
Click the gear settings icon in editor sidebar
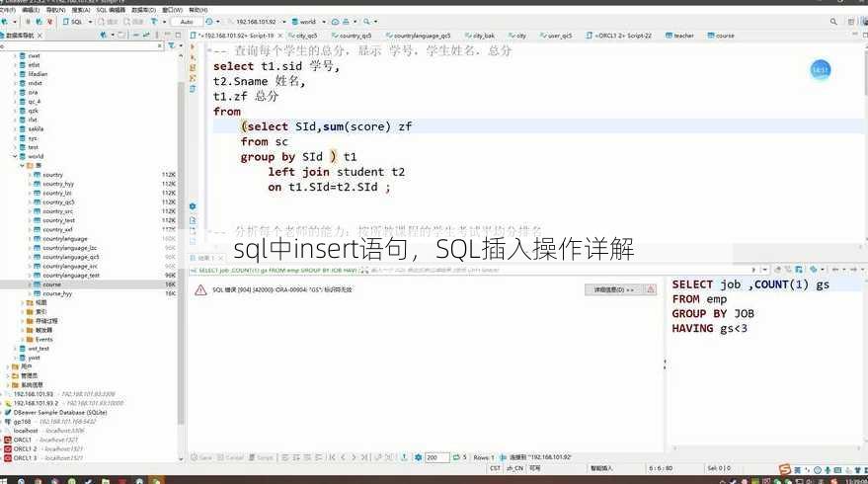tap(193, 206)
